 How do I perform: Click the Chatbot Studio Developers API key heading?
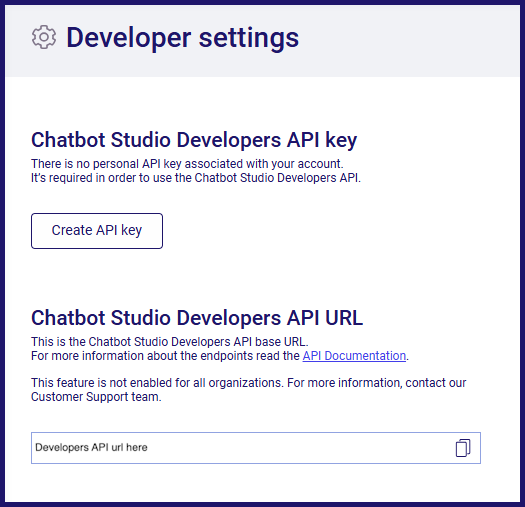point(194,140)
